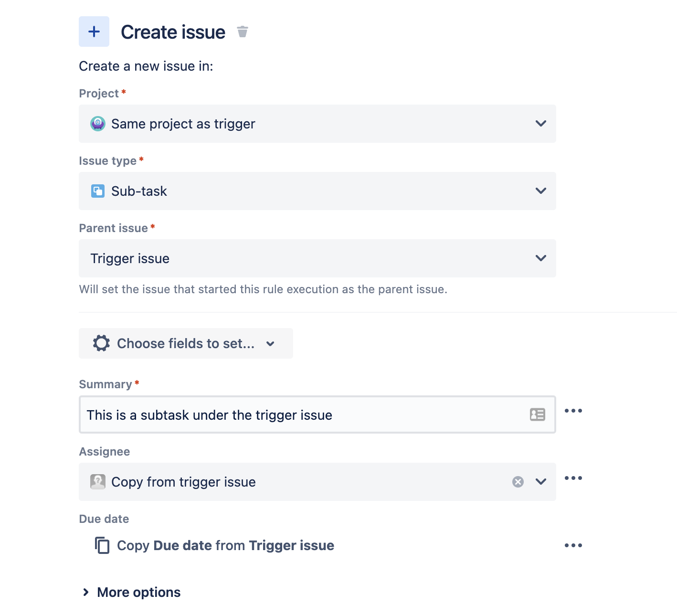Viewport: 677px width, 616px height.
Task: Click the plus icon next to Create issue
Action: tap(94, 32)
